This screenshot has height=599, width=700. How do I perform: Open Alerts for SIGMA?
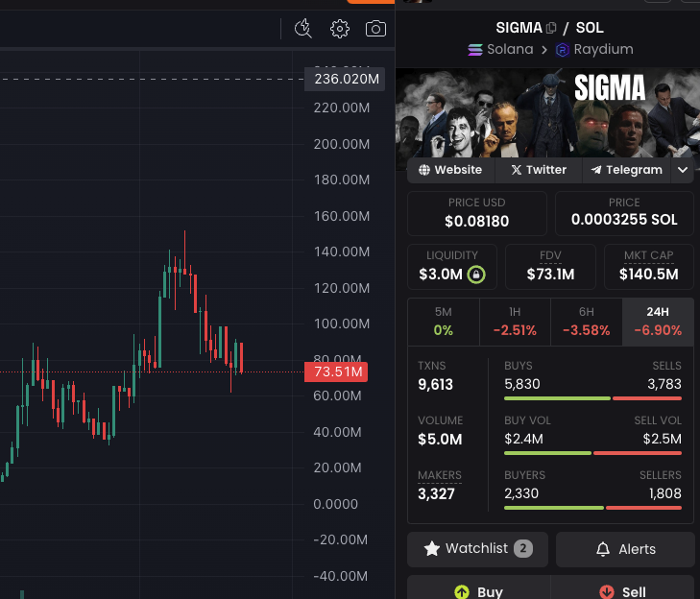pos(625,549)
